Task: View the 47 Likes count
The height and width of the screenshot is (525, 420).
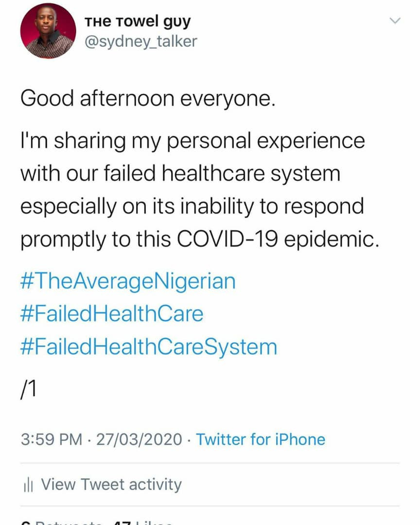Action: [x=143, y=523]
